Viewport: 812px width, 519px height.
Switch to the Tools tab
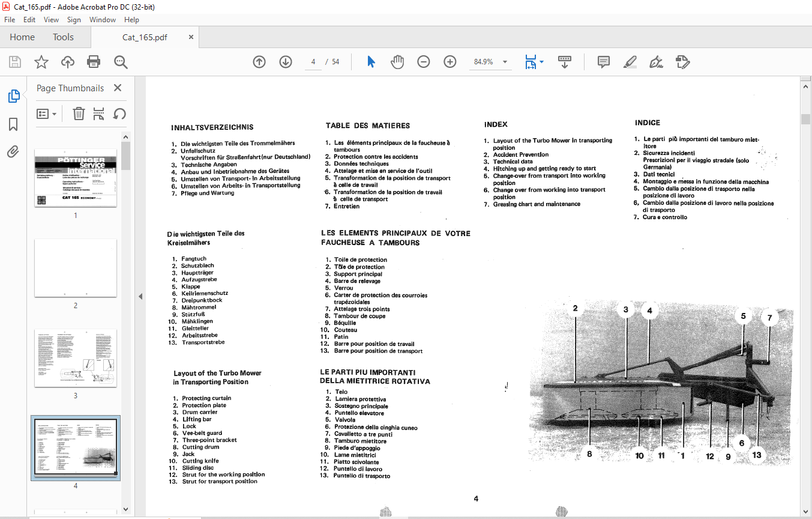(63, 37)
